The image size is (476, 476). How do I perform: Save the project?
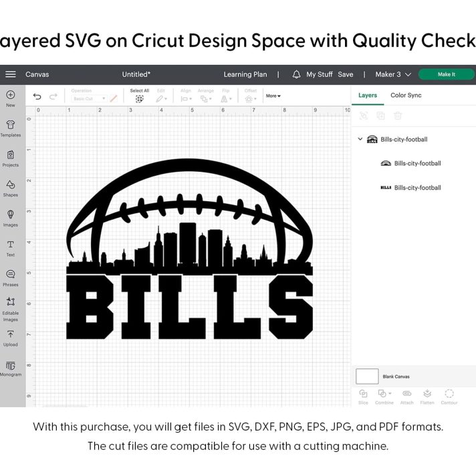coord(346,74)
